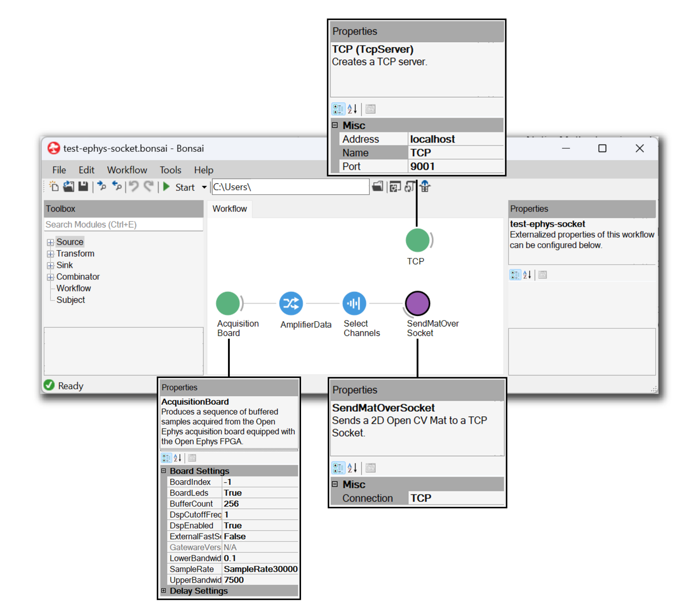The width and height of the screenshot is (679, 616).
Task: Collapse Misc category in SendMatOverSocket Properties
Action: coord(335,484)
